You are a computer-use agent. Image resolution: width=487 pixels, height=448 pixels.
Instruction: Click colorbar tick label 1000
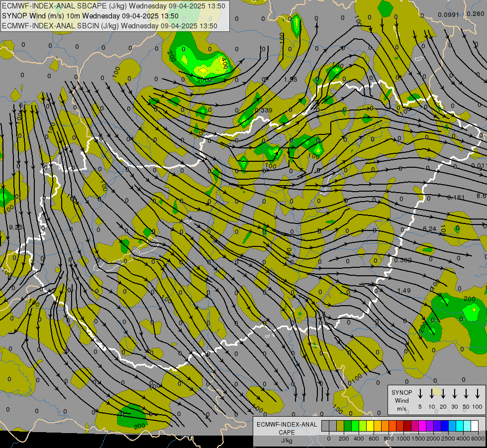[x=403, y=439]
